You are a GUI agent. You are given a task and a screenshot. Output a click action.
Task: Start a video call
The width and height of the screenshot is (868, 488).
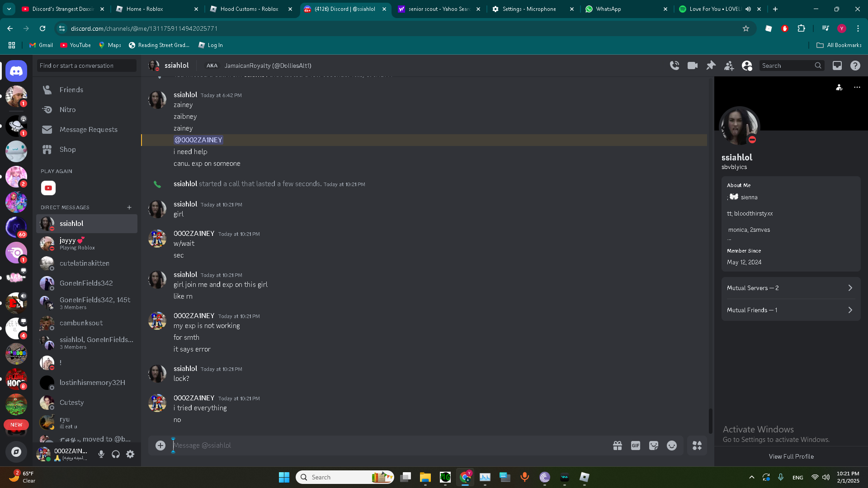click(692, 66)
